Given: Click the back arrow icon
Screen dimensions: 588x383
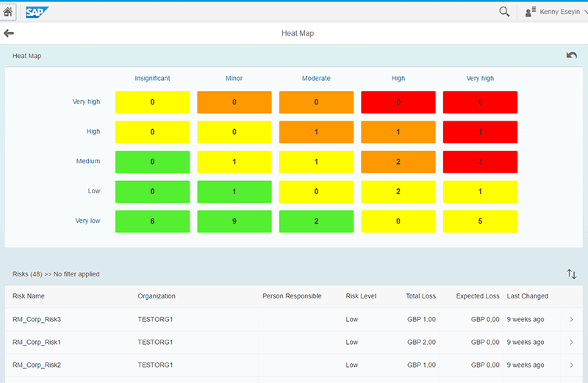Looking at the screenshot, I should click(x=9, y=33).
